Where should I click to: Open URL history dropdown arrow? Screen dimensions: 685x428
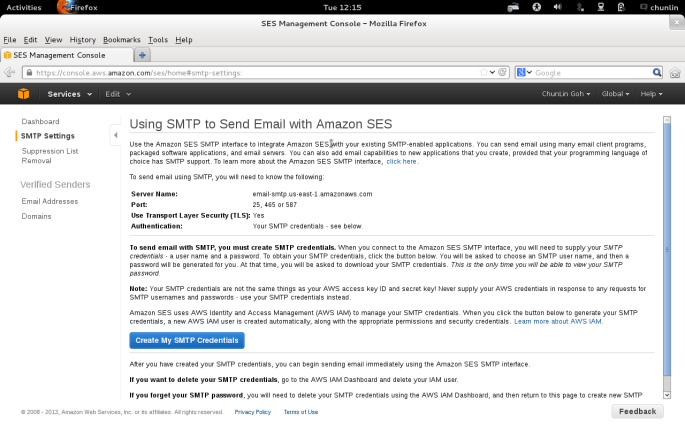tap(492, 72)
